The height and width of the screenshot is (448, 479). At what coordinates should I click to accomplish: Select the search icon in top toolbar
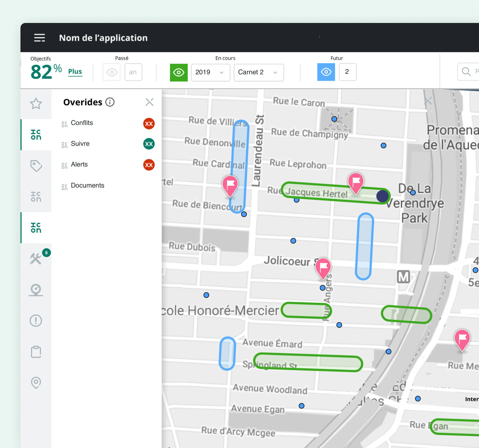(x=466, y=71)
